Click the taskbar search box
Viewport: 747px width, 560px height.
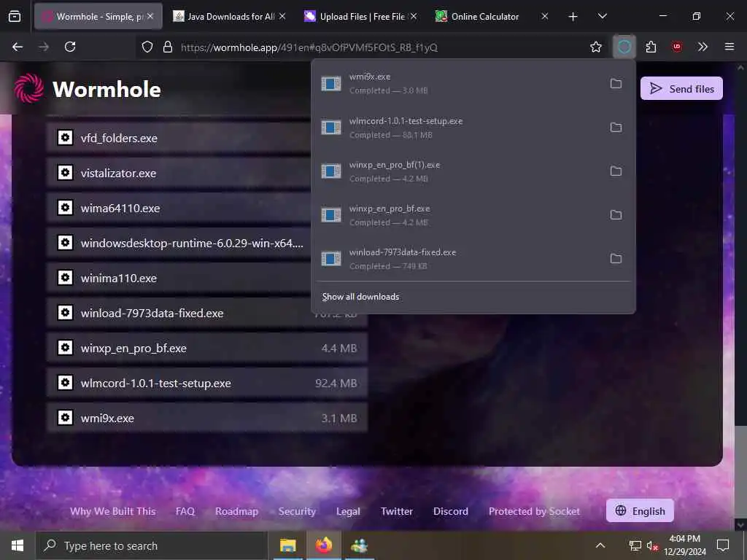tap(152, 545)
